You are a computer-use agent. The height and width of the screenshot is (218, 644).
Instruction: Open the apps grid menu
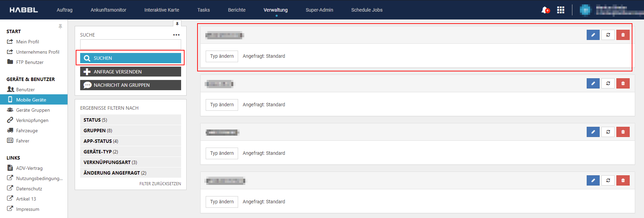click(x=560, y=10)
